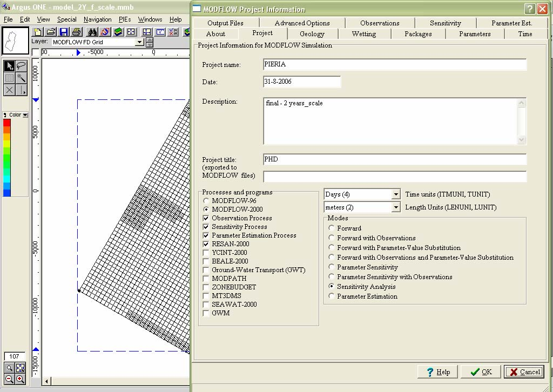Screen dimensions: 553x392
Task: Select Parameter Sensitivity with Observations mode
Action: pyautogui.click(x=331, y=276)
